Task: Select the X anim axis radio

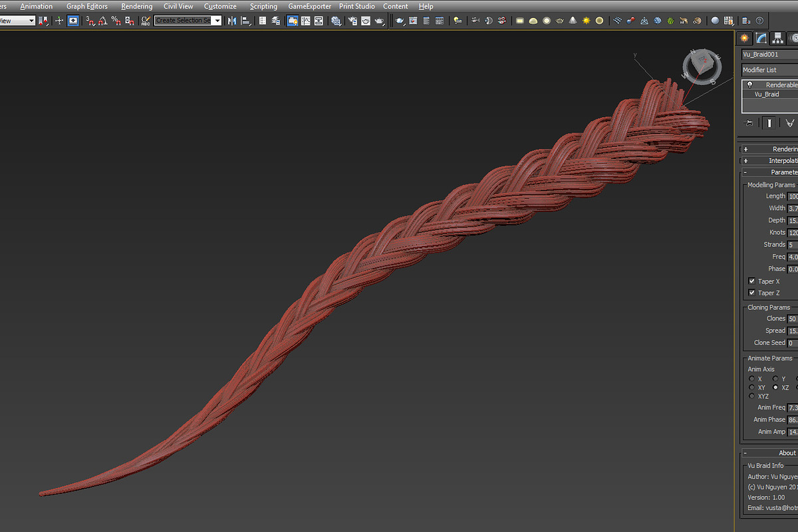Action: click(x=752, y=378)
